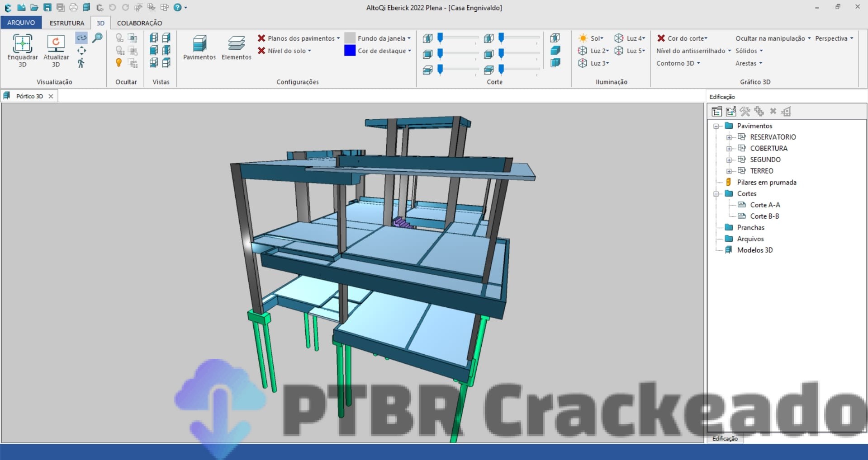Viewport: 868px width, 460px height.
Task: Switch to the COLABORAÇÃO ribbon tab
Action: click(x=139, y=23)
